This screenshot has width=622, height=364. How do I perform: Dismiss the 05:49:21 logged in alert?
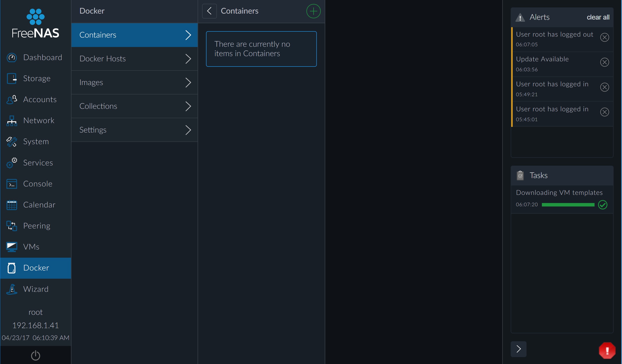click(x=604, y=87)
